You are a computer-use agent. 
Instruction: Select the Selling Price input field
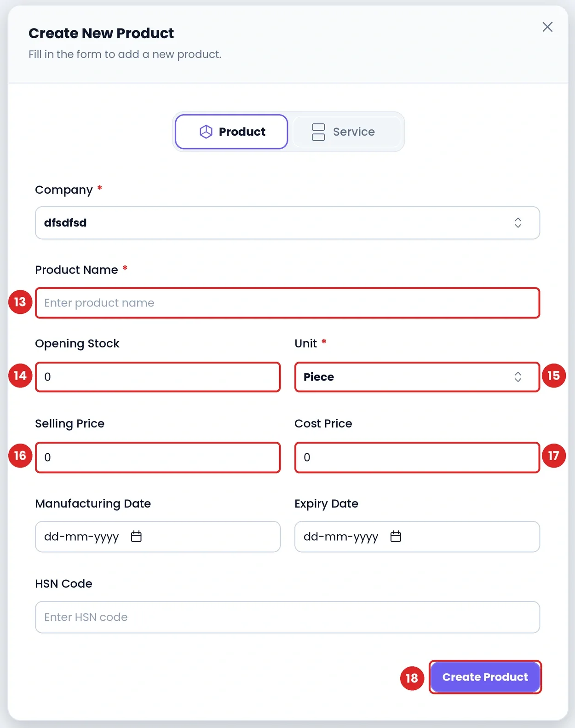pos(158,457)
